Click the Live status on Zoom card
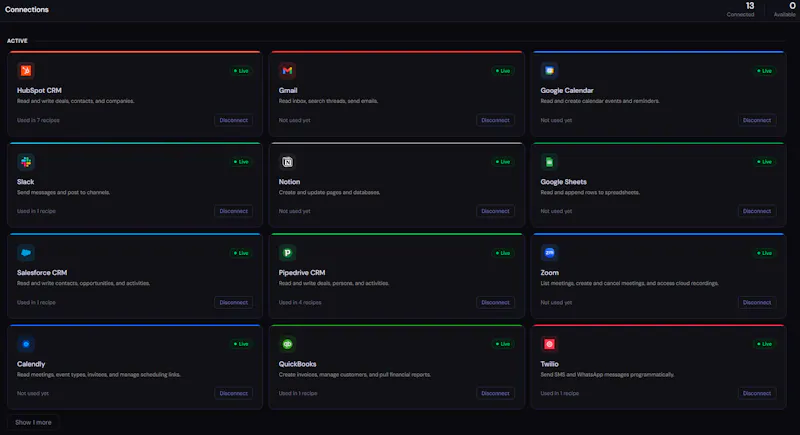Viewport: 800px width, 435px height. (x=764, y=253)
